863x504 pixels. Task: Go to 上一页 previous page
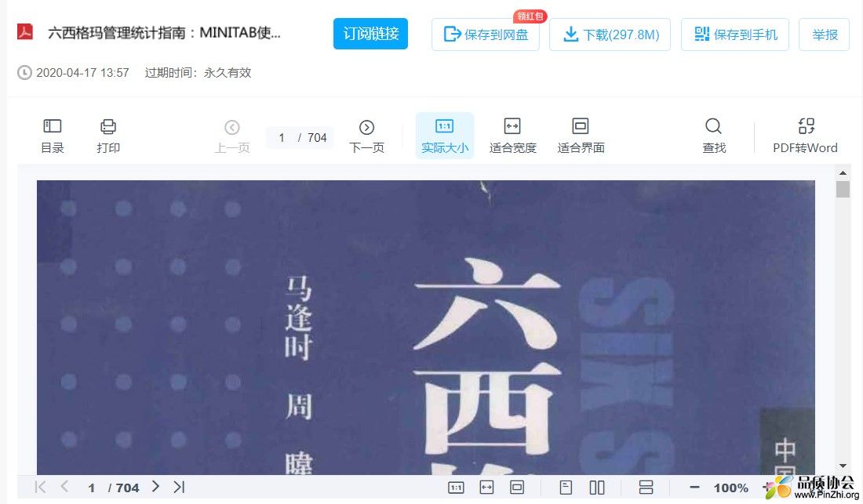click(231, 136)
